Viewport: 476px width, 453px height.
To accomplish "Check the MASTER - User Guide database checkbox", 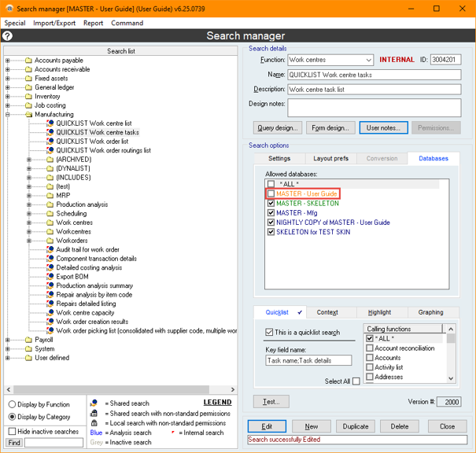I will [271, 193].
